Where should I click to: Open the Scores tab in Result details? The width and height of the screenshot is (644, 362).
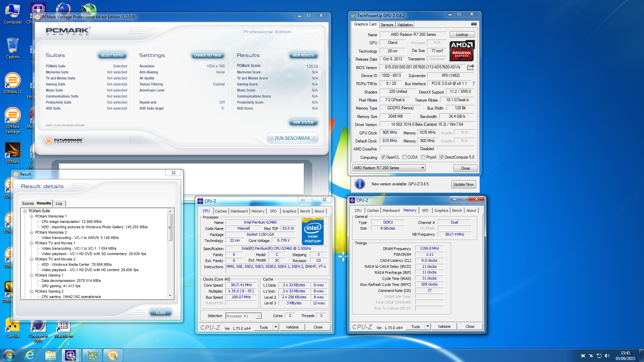tap(28, 203)
